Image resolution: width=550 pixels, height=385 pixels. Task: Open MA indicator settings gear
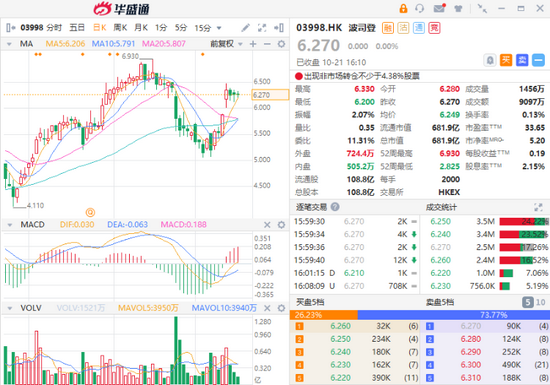(x=281, y=44)
